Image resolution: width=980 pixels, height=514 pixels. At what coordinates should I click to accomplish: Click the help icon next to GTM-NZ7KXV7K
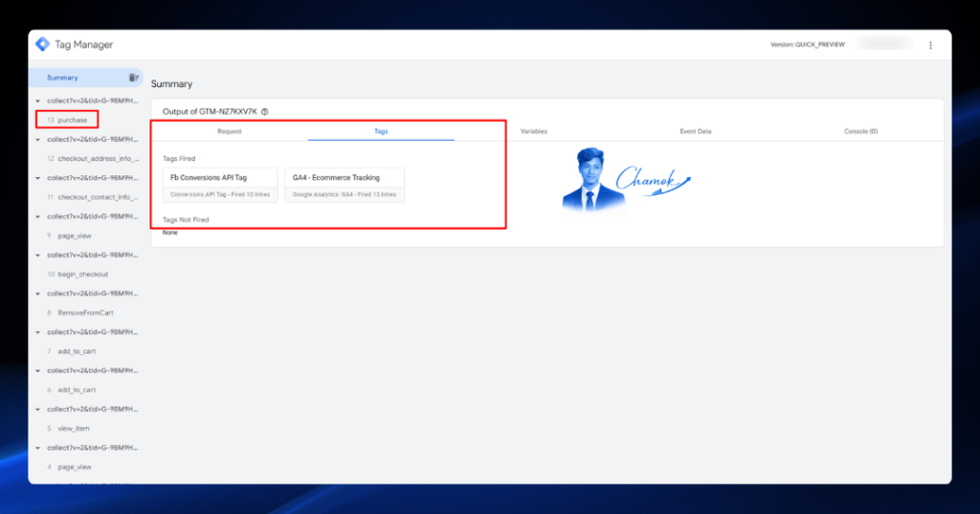(x=265, y=112)
